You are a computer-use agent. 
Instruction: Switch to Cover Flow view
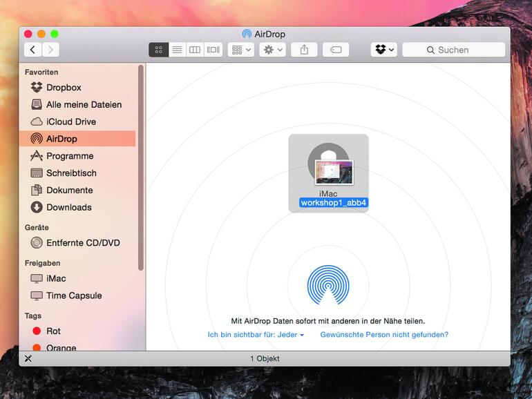(x=213, y=50)
